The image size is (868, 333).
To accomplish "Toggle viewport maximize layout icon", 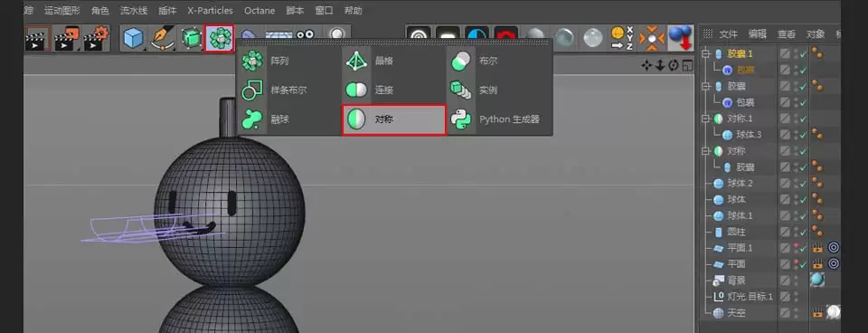I will [x=687, y=66].
